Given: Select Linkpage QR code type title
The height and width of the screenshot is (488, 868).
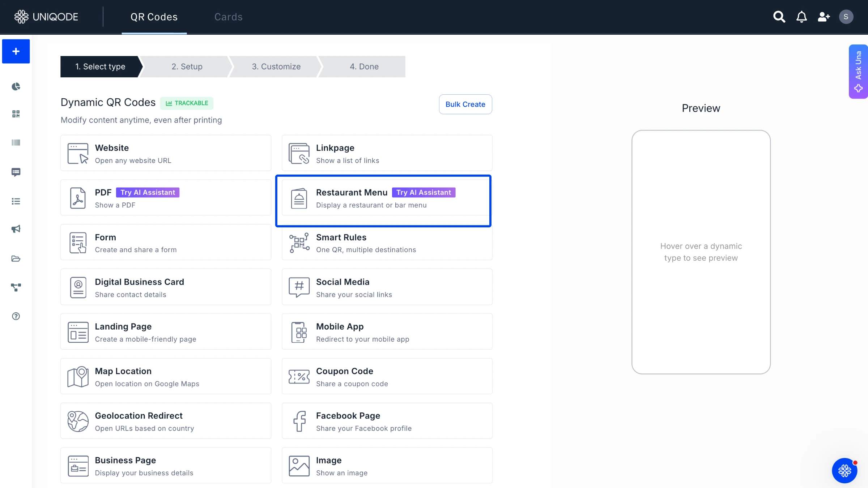Looking at the screenshot, I should coord(335,148).
